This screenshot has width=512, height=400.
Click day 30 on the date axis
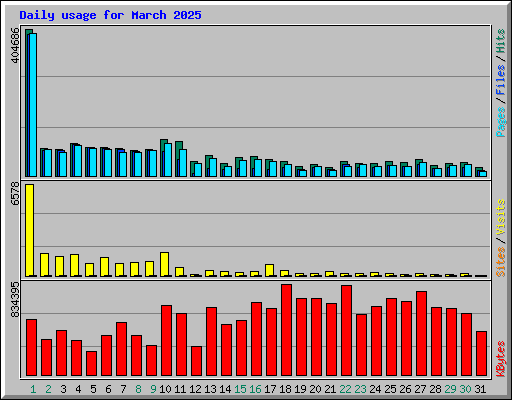point(465,389)
